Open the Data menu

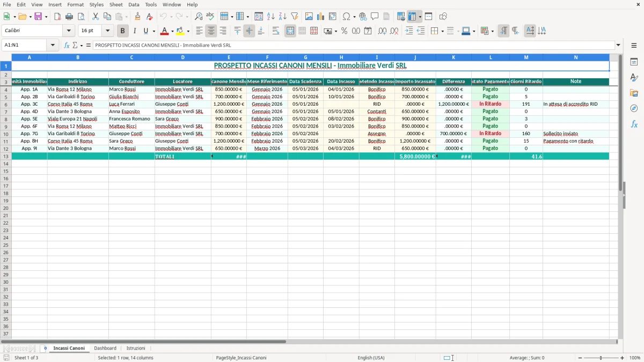coord(134,4)
